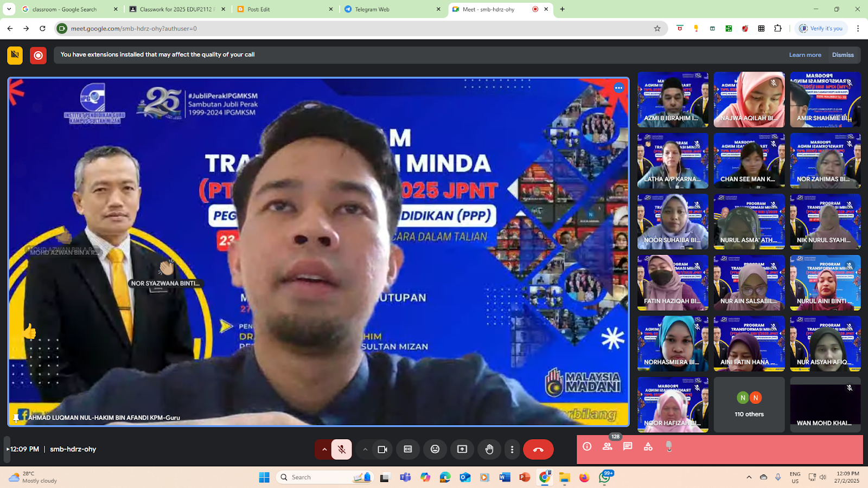Open the Activities panel icon
The image size is (868, 488).
tap(648, 446)
